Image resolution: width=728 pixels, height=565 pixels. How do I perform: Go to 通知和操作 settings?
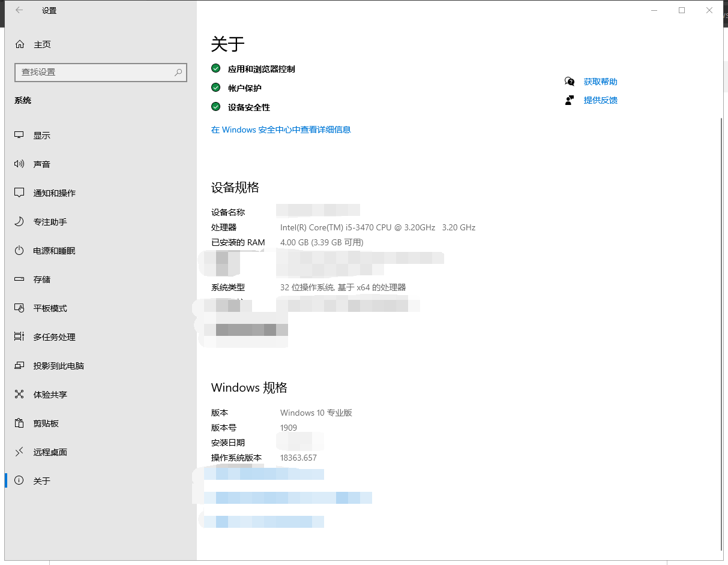click(x=101, y=193)
